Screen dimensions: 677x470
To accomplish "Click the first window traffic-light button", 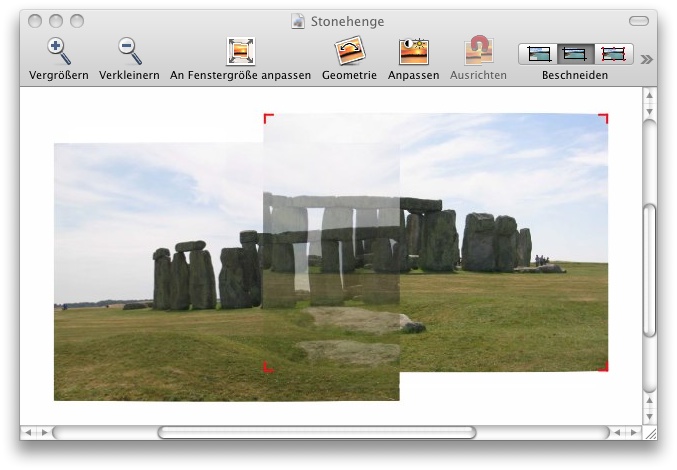I will click(35, 21).
